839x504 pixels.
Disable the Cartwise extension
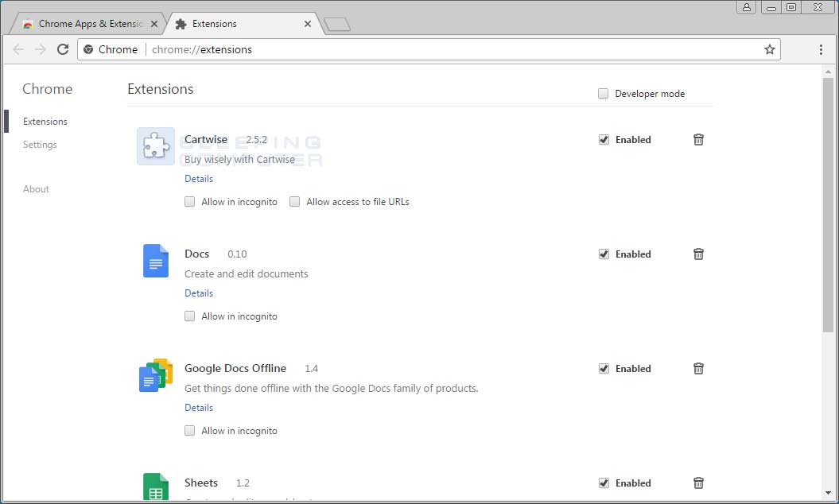(x=604, y=140)
